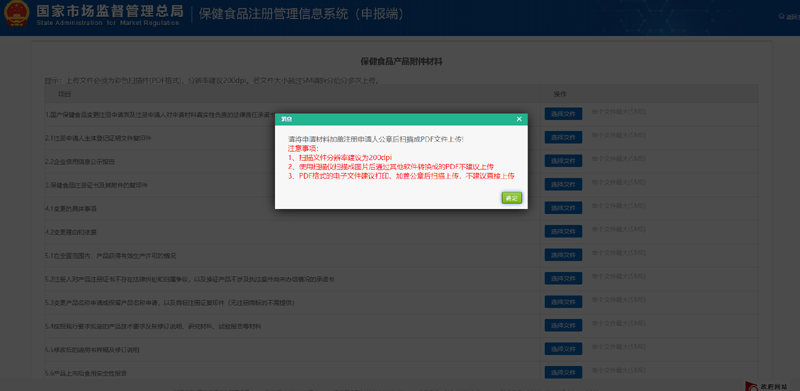The width and height of the screenshot is (800, 391).
Task: Close the 消息 dialog with the X
Action: coord(519,119)
